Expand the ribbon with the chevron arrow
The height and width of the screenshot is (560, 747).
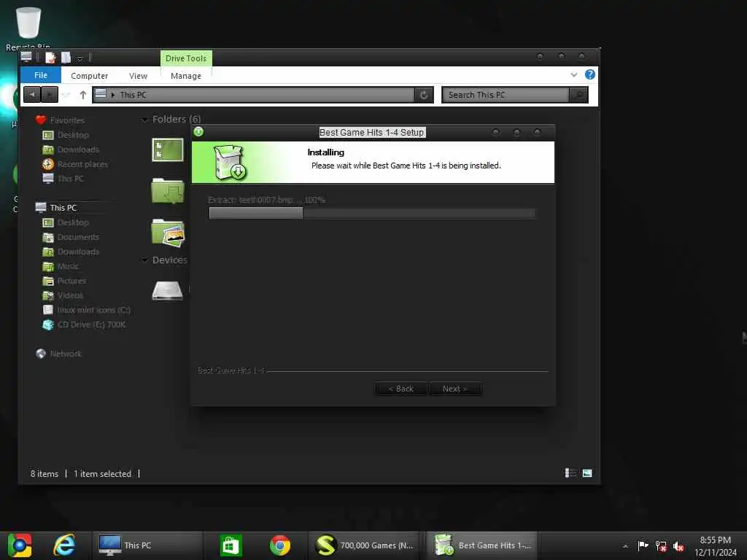[x=573, y=75]
